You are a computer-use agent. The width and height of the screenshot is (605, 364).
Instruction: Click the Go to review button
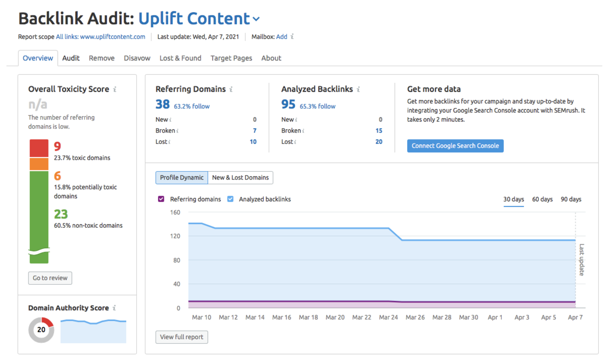pos(50,278)
